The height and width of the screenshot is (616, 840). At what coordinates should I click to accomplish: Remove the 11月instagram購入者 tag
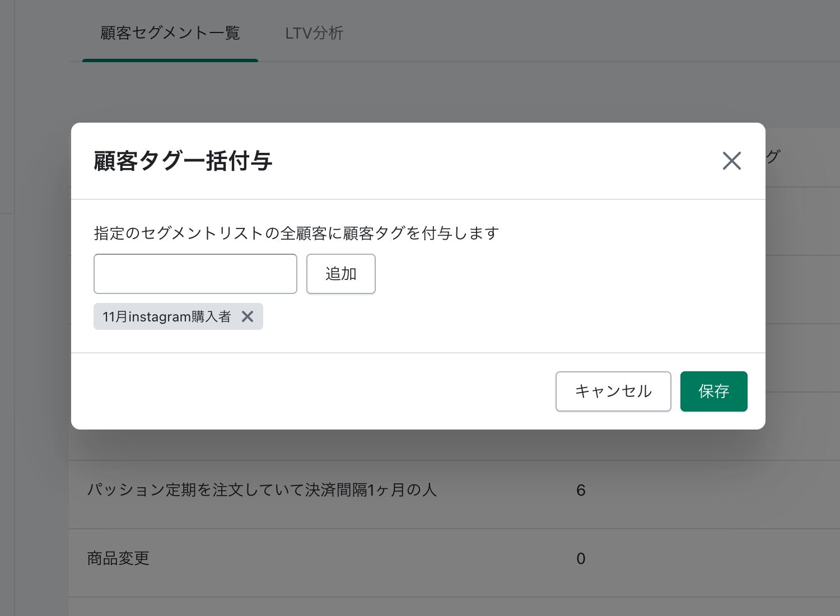[248, 316]
